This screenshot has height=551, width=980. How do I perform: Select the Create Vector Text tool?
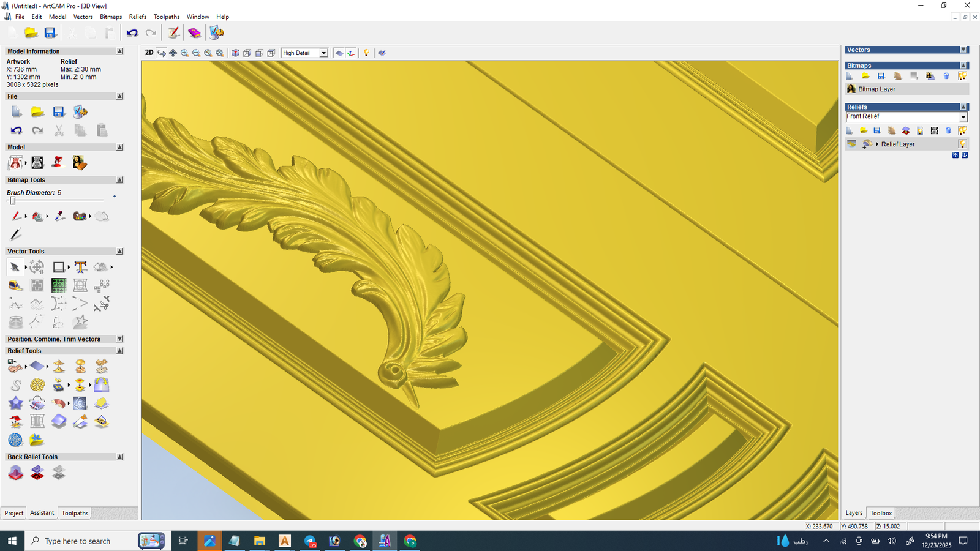coord(80,267)
